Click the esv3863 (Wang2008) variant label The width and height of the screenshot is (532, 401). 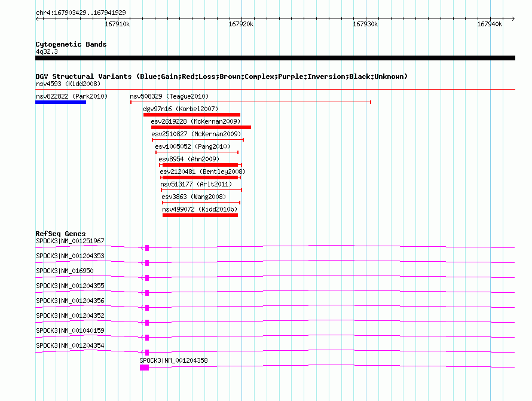pyautogui.click(x=194, y=197)
